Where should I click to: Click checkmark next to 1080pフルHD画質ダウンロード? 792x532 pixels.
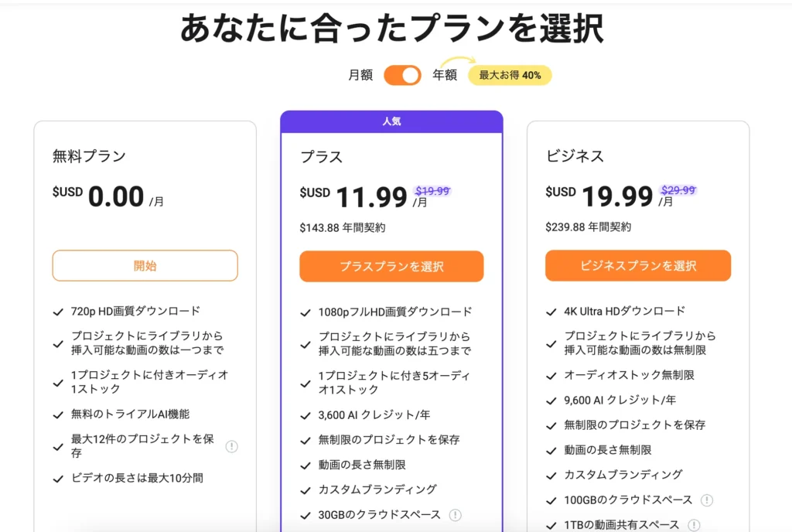pos(306,313)
